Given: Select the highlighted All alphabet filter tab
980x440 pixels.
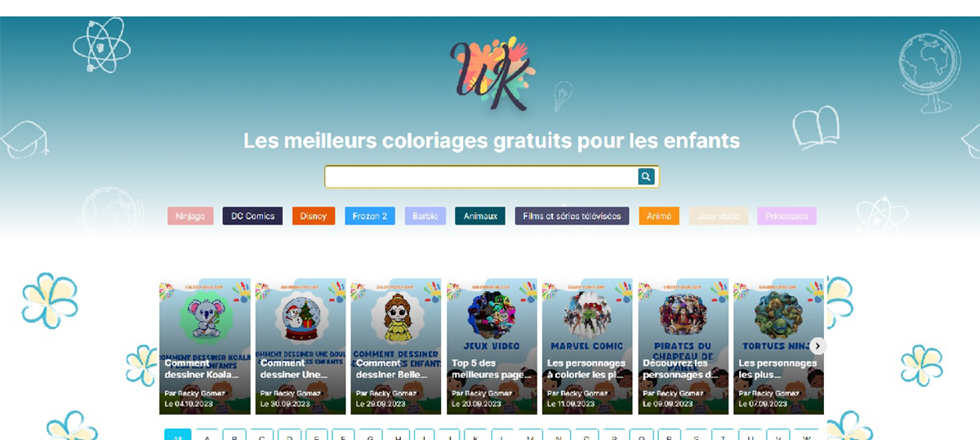Looking at the screenshot, I should 178,434.
